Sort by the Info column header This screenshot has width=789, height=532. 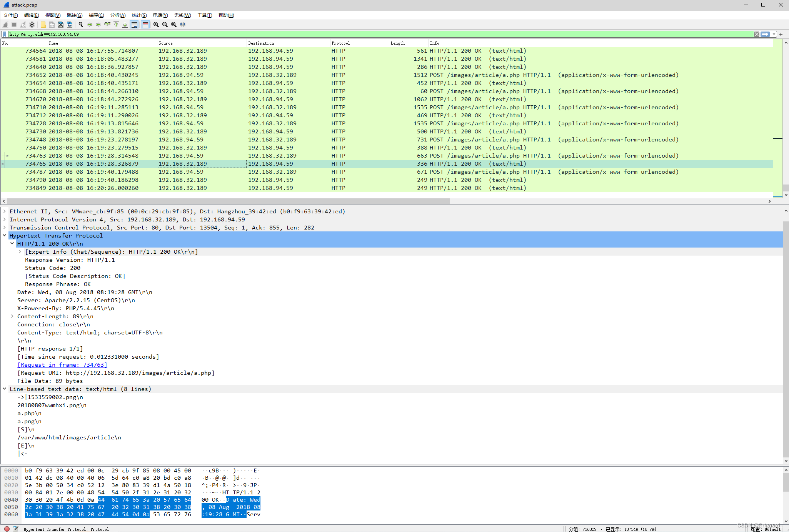click(x=600, y=43)
